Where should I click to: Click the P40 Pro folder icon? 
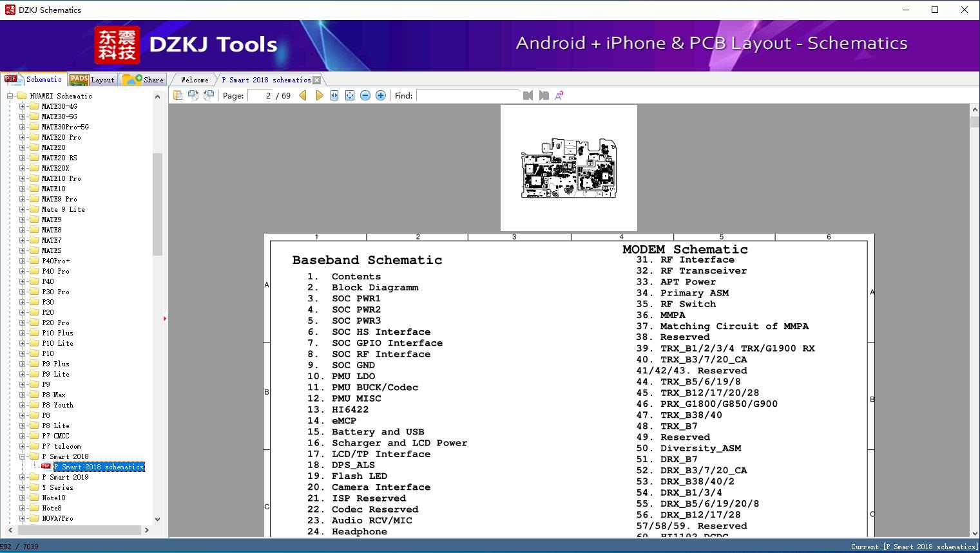[x=34, y=271]
